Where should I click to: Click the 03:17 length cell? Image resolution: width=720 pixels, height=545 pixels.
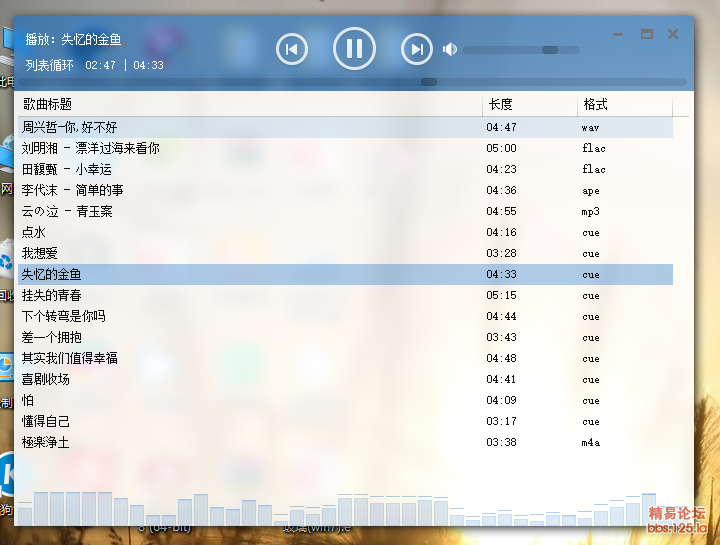501,421
